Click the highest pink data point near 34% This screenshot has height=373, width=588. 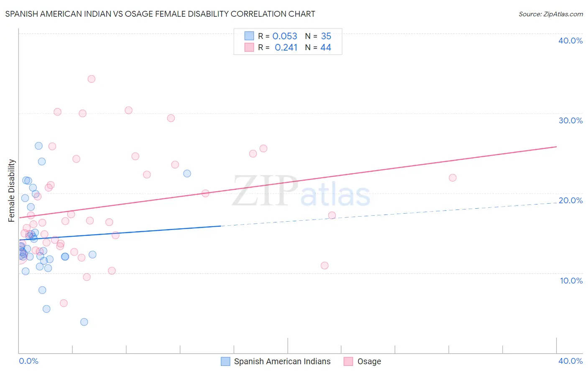click(x=92, y=79)
